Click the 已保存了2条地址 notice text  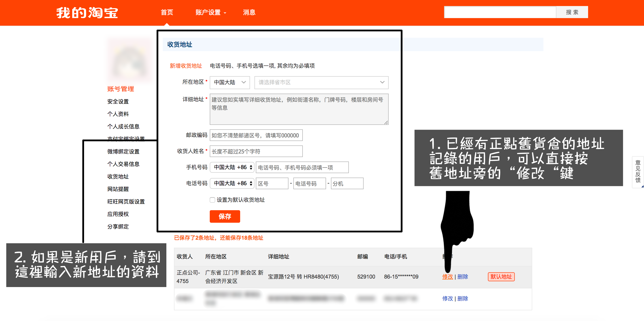point(218,237)
